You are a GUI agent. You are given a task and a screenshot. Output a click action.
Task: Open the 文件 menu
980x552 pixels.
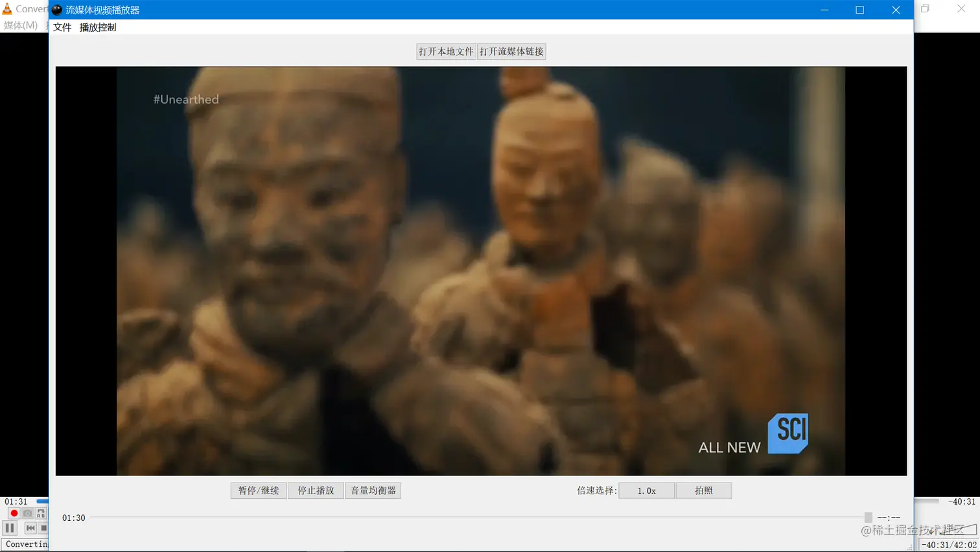[62, 27]
